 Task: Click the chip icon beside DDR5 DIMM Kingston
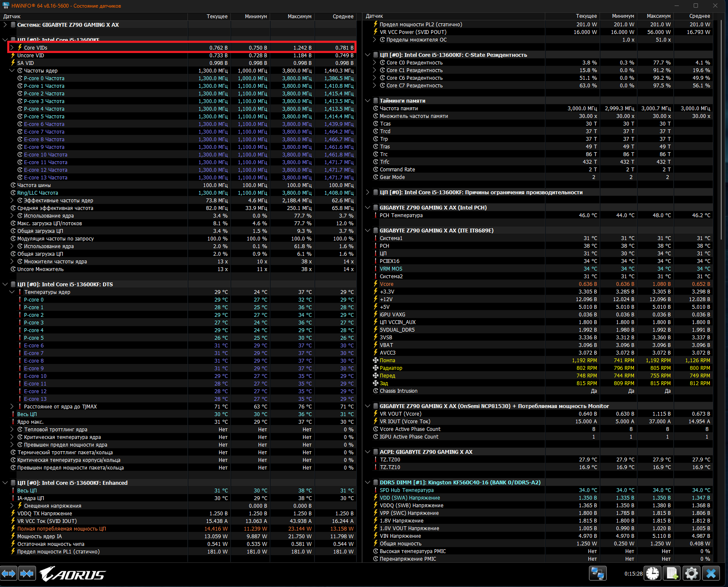(376, 482)
